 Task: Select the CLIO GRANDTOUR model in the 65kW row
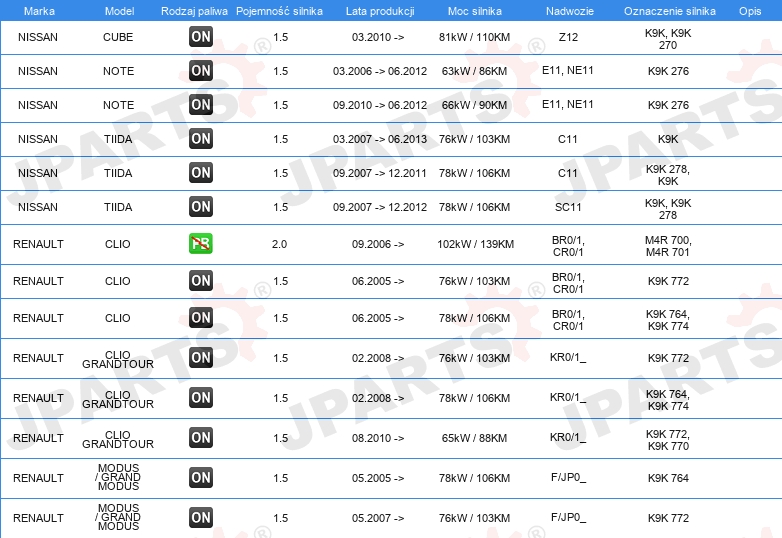118,439
